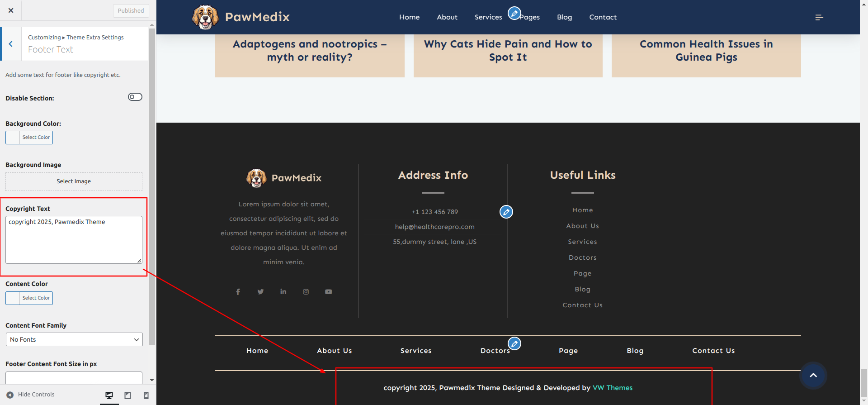Expand the Content Font Family dropdown
Viewport: 868px width, 405px height.
point(74,339)
